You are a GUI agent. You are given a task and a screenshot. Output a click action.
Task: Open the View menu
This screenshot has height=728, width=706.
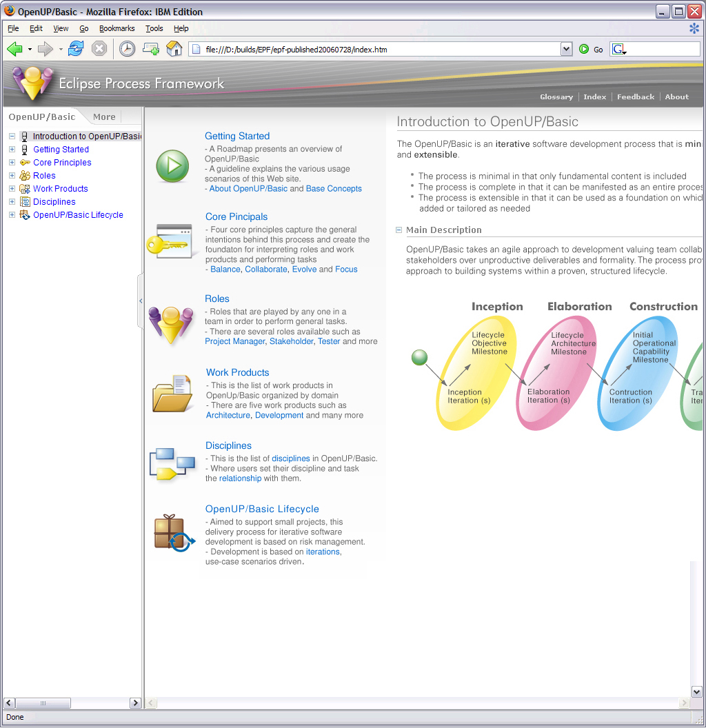[61, 28]
